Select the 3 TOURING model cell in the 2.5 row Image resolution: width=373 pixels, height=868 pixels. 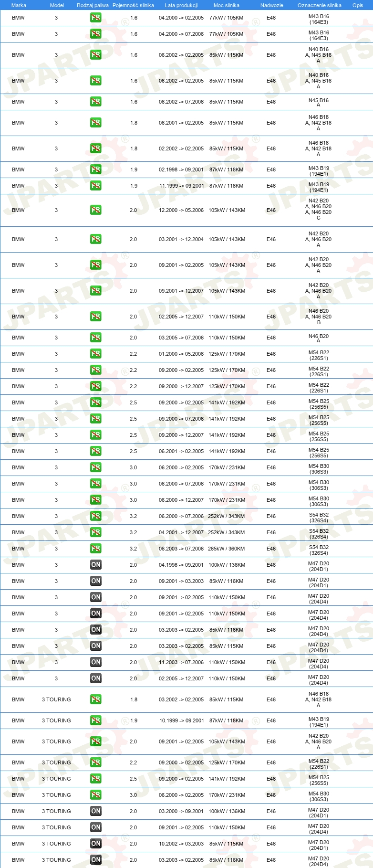pyautogui.click(x=56, y=779)
